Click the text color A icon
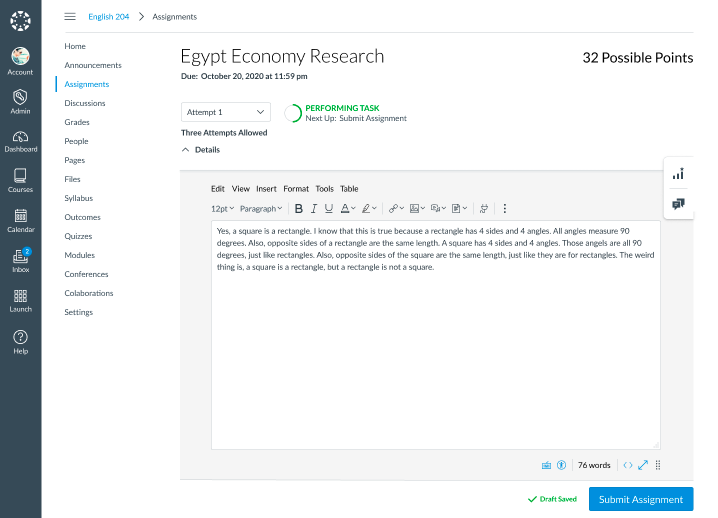This screenshot has width=718, height=518. pyautogui.click(x=345, y=209)
